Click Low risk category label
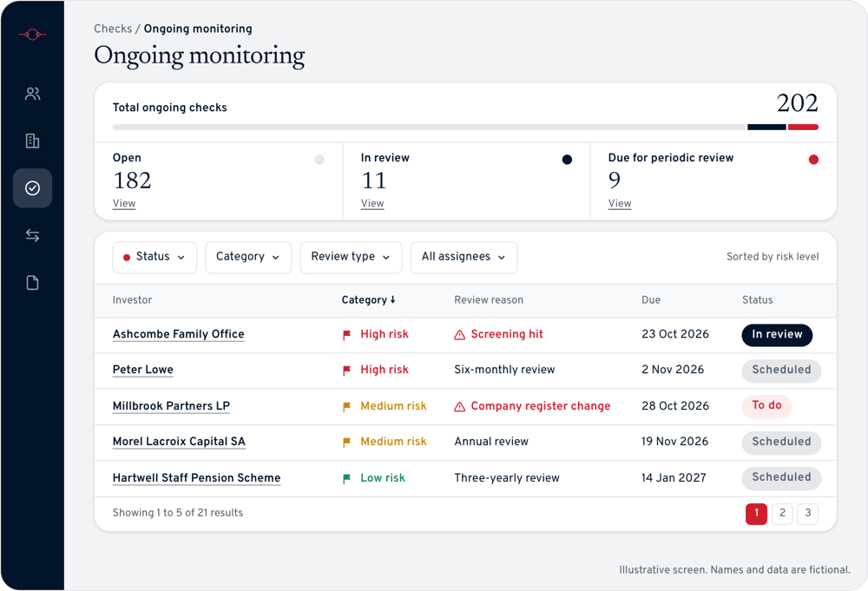Image resolution: width=868 pixels, height=591 pixels. coord(383,478)
